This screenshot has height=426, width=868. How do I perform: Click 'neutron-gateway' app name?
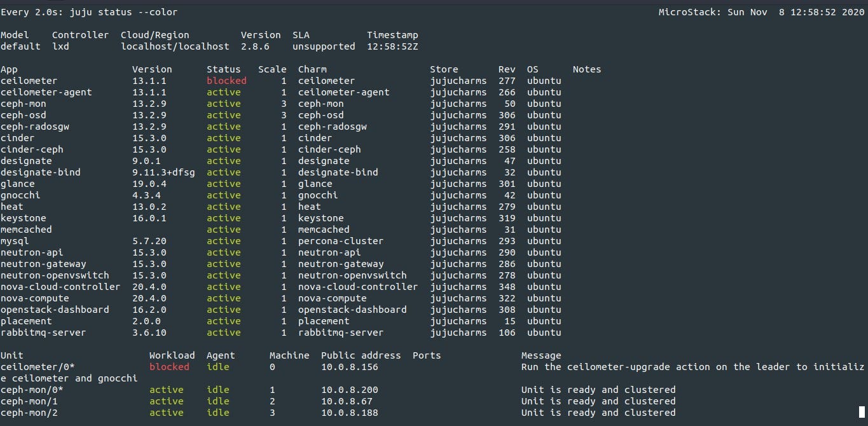(43, 264)
